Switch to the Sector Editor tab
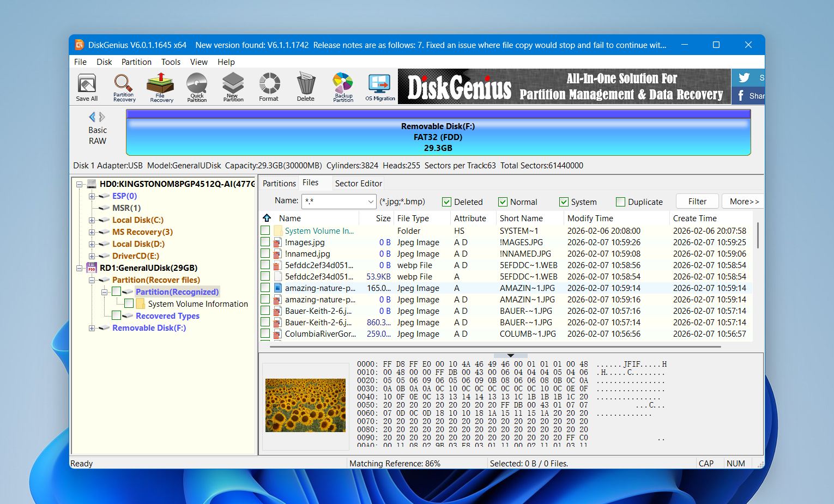 click(x=358, y=183)
